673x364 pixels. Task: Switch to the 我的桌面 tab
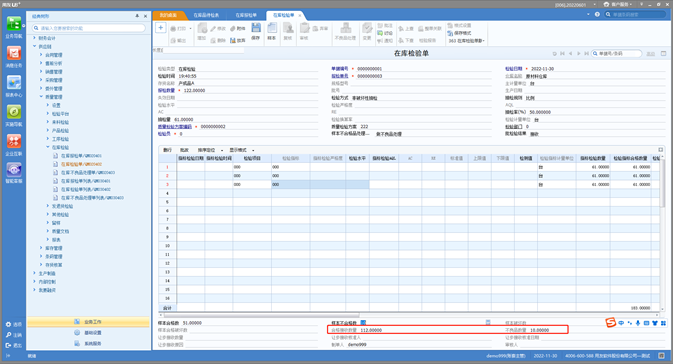pyautogui.click(x=169, y=15)
